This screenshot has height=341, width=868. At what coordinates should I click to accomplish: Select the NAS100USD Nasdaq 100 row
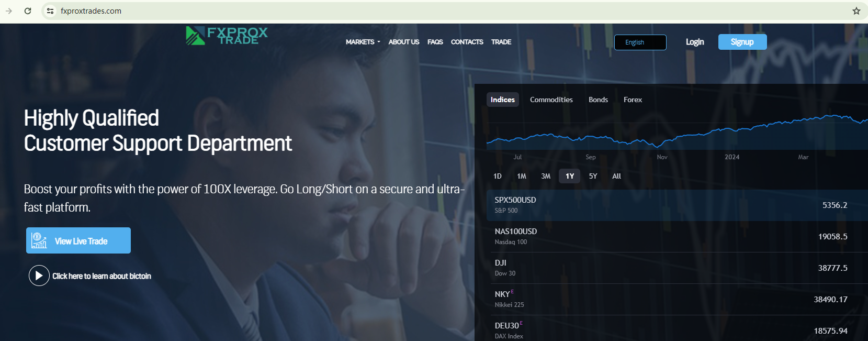point(677,236)
